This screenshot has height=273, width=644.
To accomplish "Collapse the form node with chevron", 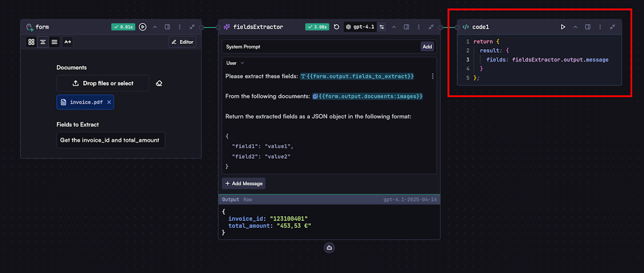I will 155,27.
